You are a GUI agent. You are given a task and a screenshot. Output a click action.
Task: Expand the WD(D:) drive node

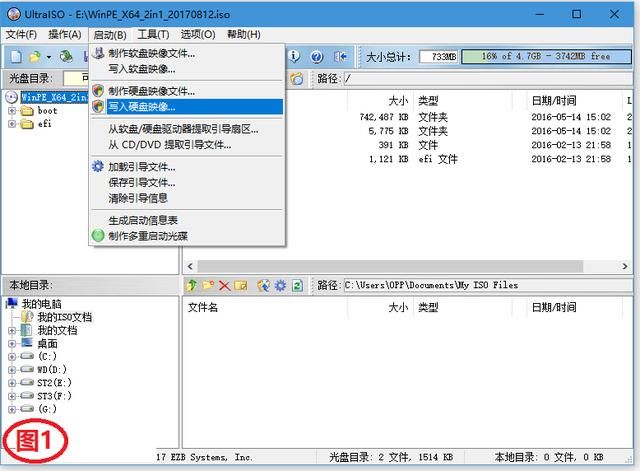tap(12, 370)
